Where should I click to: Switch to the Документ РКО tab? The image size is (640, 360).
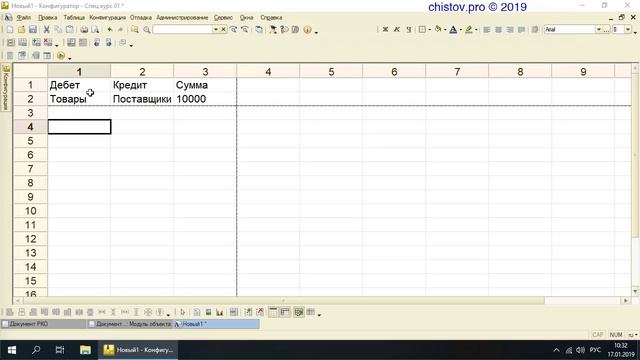click(43, 324)
